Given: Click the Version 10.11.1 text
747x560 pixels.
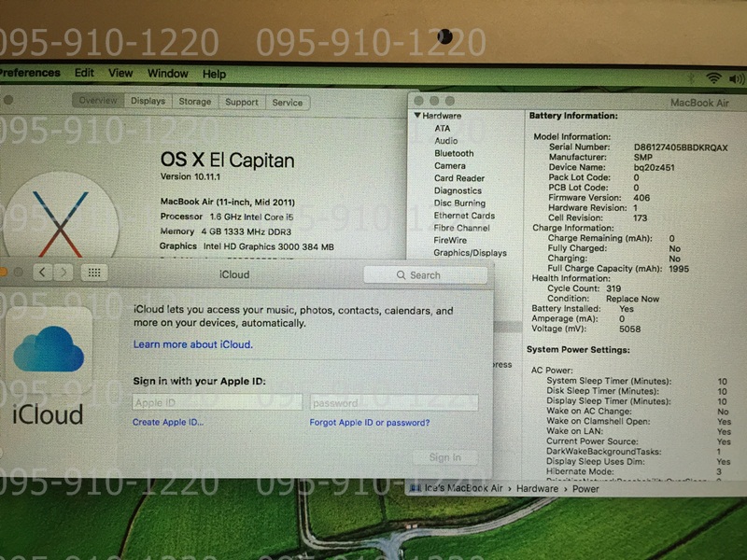Looking at the screenshot, I should [190, 176].
